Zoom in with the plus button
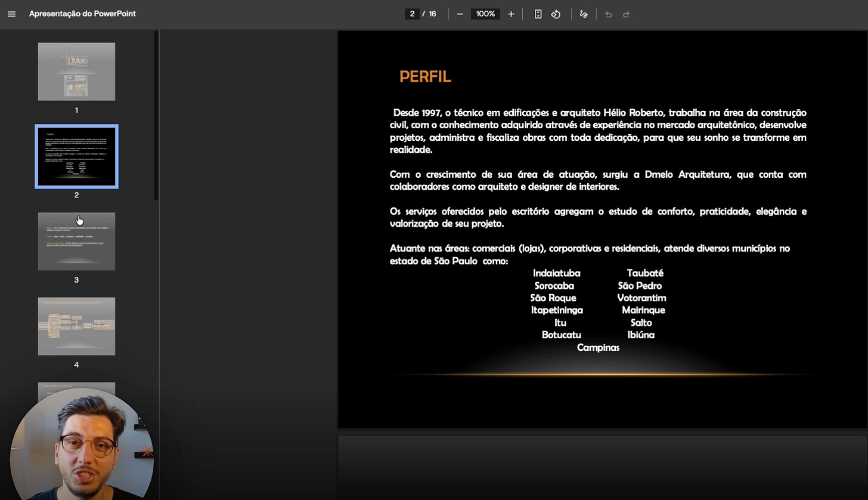868x500 pixels. 511,14
